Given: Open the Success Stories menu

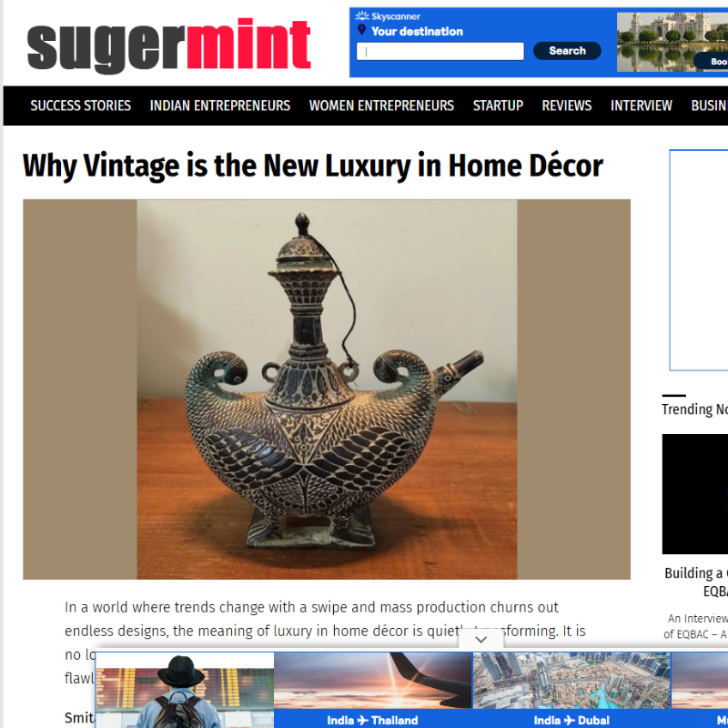Looking at the screenshot, I should [81, 106].
